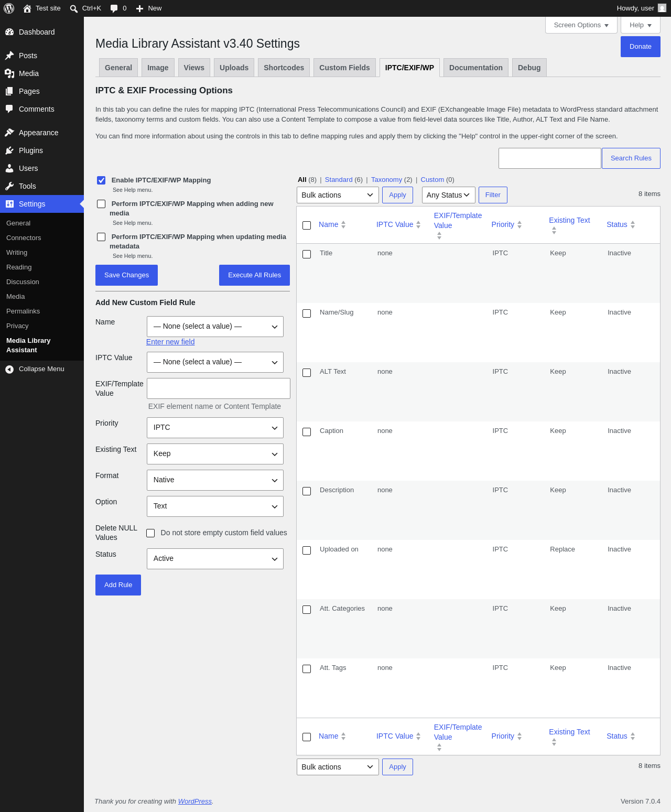
Task: Select all rules with header checkbox
Action: click(x=307, y=225)
